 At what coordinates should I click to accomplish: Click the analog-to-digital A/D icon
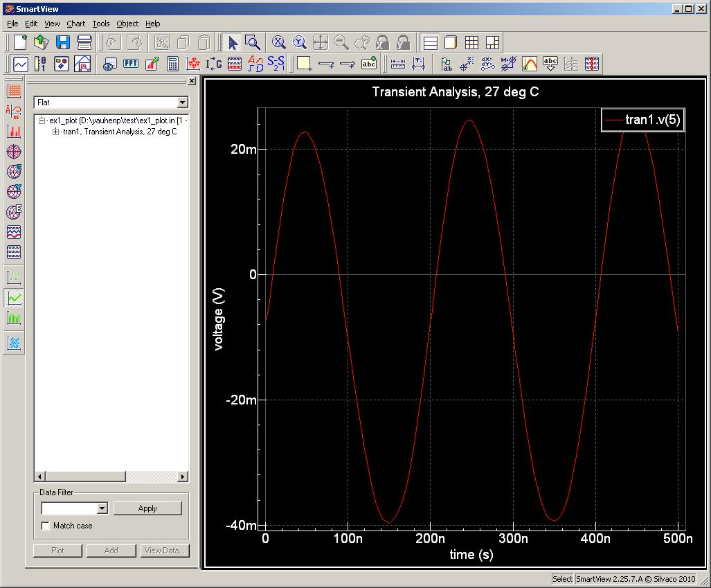(x=255, y=64)
